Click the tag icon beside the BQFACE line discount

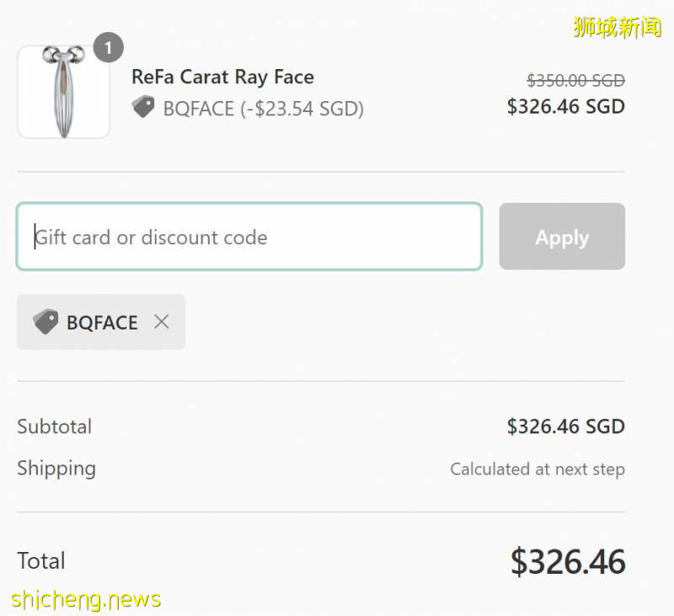pos(143,107)
